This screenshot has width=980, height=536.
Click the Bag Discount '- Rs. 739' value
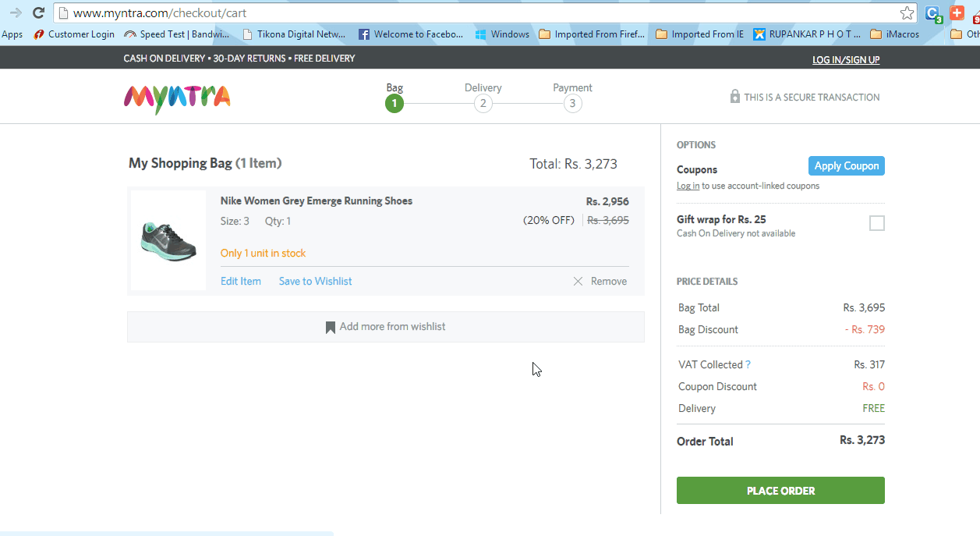click(865, 329)
